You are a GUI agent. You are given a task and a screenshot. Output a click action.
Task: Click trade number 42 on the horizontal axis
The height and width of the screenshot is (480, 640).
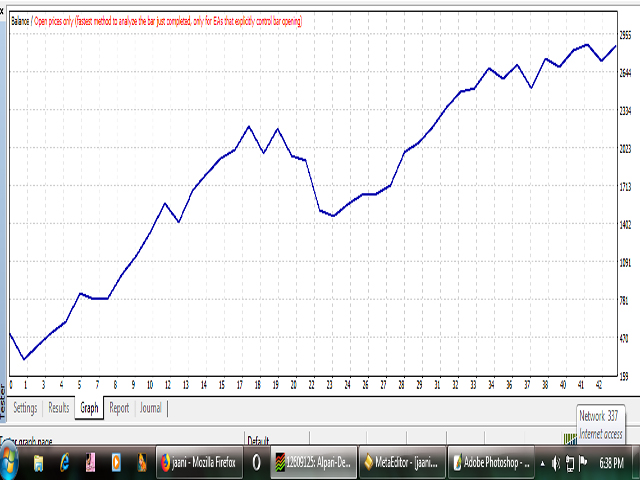(x=599, y=385)
